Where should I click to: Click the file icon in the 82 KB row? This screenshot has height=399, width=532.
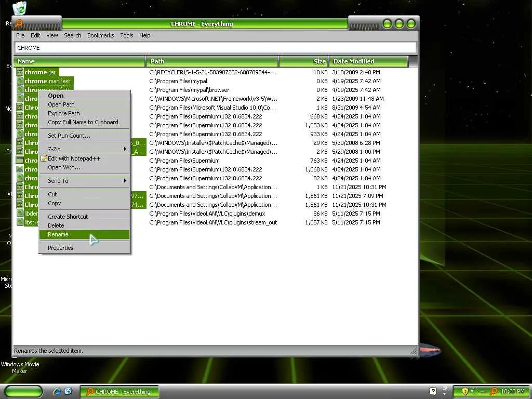point(20,178)
